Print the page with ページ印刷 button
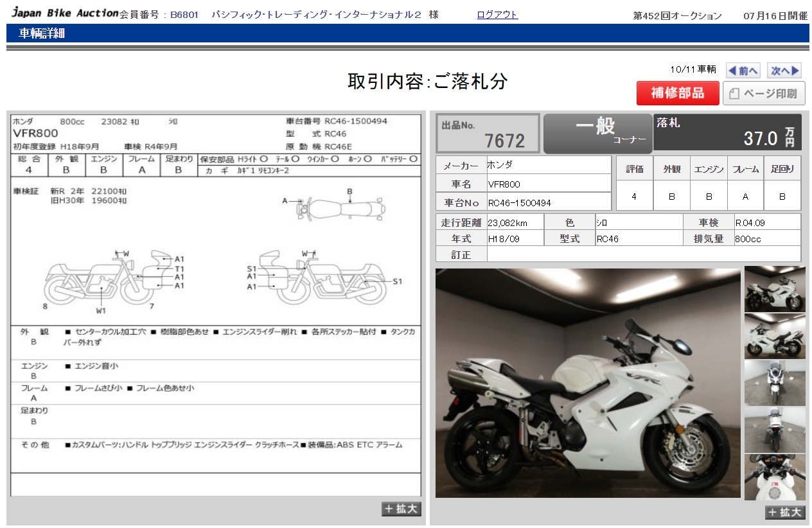The image size is (812, 528). (x=764, y=93)
